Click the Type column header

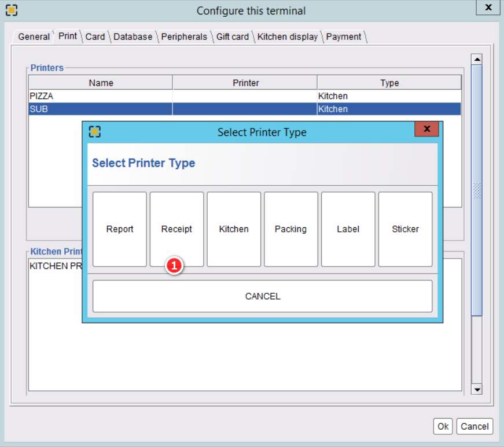(389, 83)
